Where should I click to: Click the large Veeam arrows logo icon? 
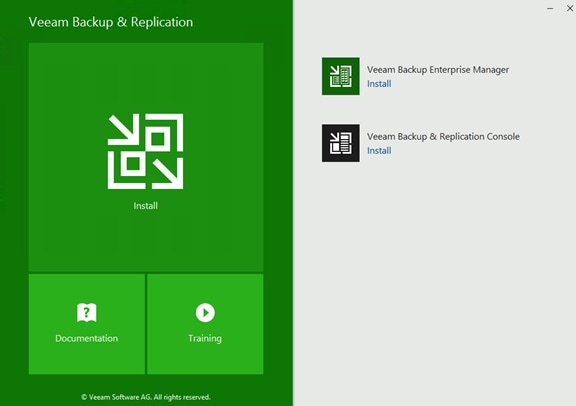(x=145, y=151)
